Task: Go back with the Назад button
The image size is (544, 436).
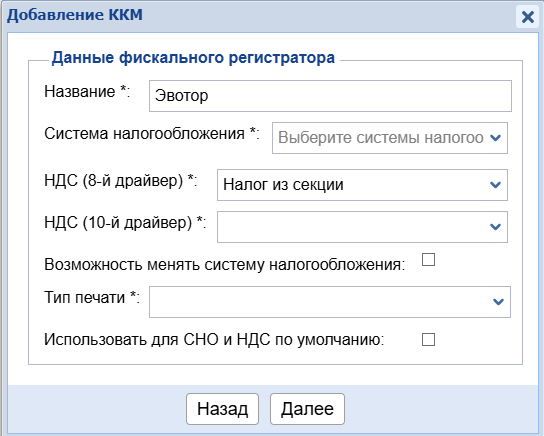Action: [222, 409]
